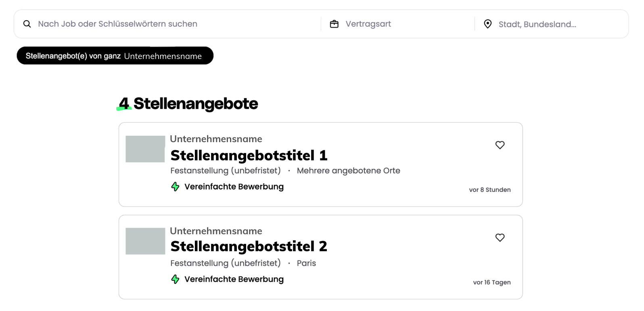
Task: Click lightning icon on second job card
Action: pyautogui.click(x=175, y=279)
